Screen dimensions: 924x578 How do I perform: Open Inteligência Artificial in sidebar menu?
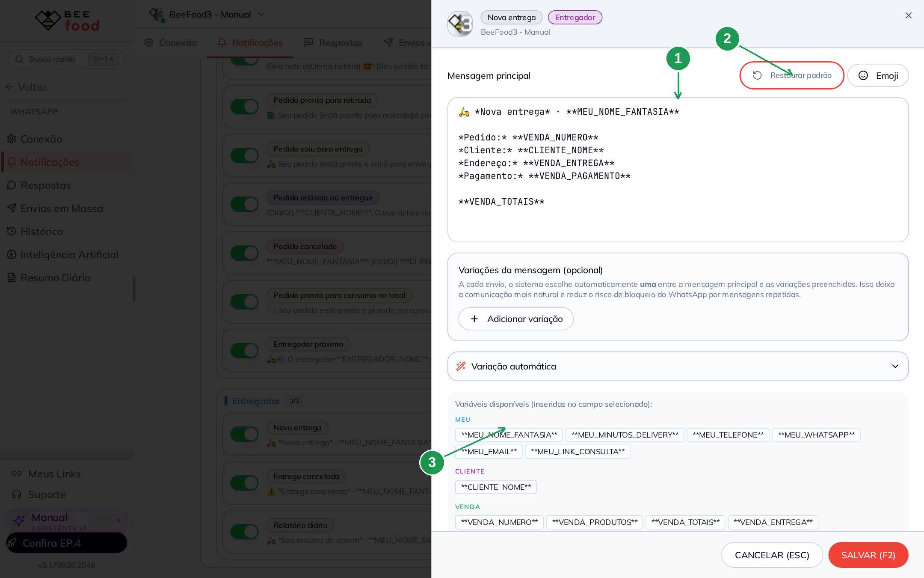click(x=66, y=254)
